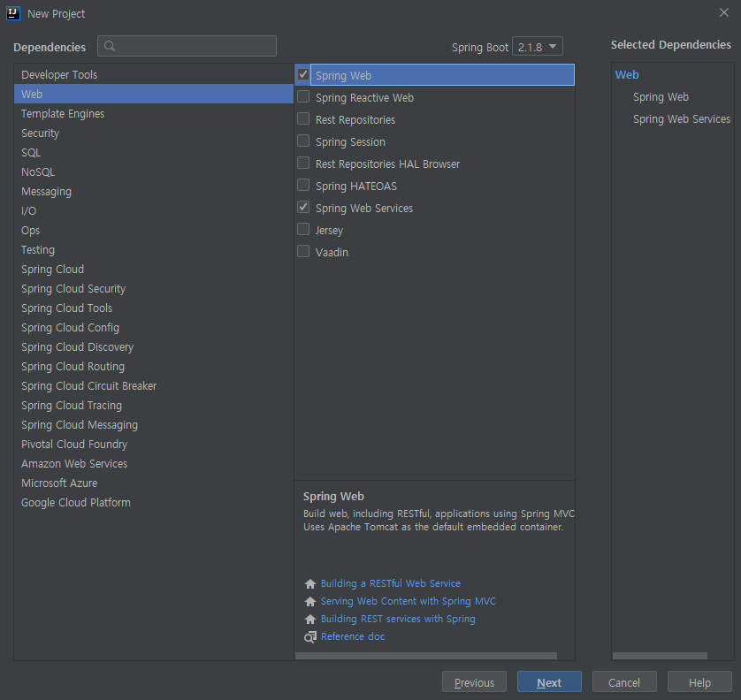Uncheck the Spring Web Services checkbox
This screenshot has width=741, height=700.
303,207
